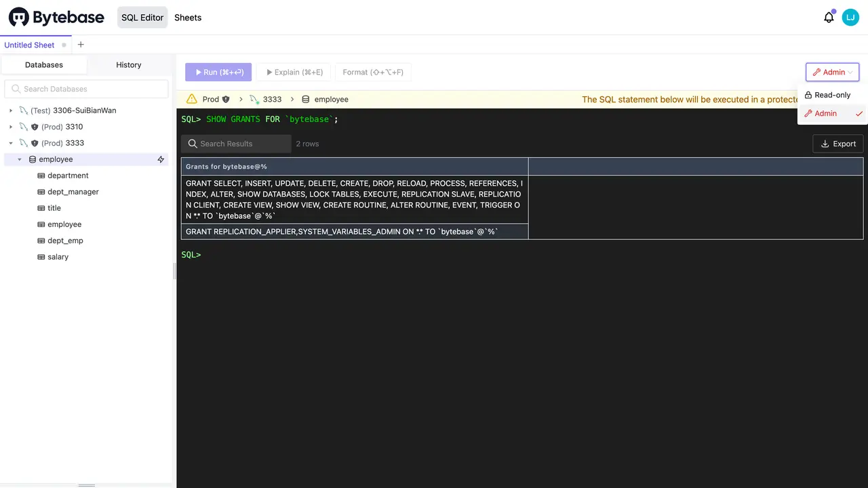The height and width of the screenshot is (488, 868).
Task: Click the Export button
Action: tap(837, 144)
